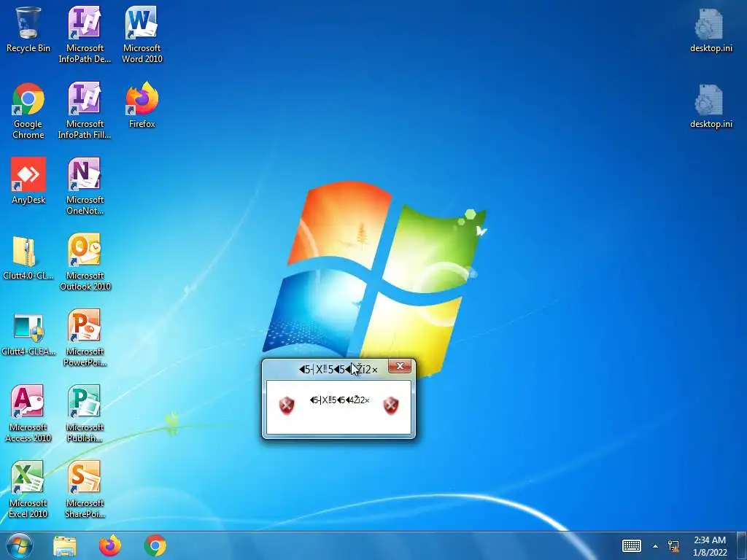This screenshot has width=747, height=560.
Task: Select the Microsoft InfoPath Filler shortcut
Action: click(85, 111)
